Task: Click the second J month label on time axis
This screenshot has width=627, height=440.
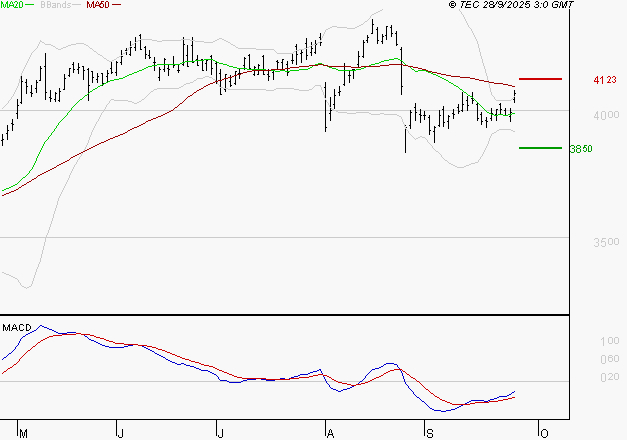Action: 220,434
